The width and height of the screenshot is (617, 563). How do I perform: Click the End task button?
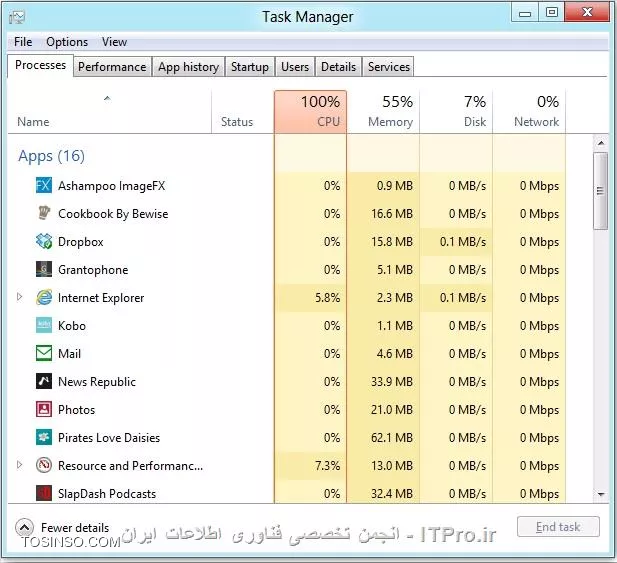coord(558,526)
